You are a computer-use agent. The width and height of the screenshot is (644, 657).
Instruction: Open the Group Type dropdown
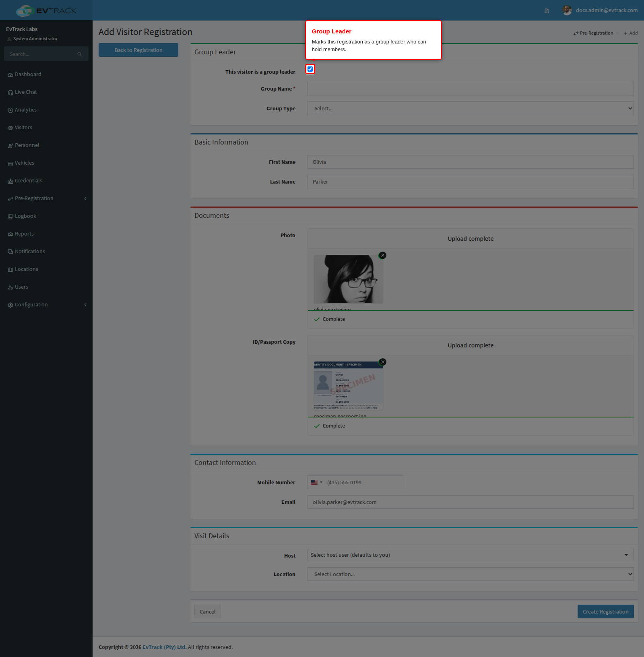pos(471,108)
